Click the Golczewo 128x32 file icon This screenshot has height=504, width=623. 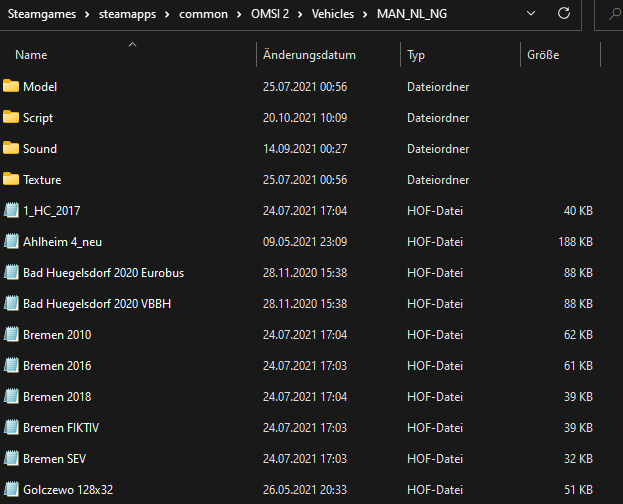click(x=11, y=489)
